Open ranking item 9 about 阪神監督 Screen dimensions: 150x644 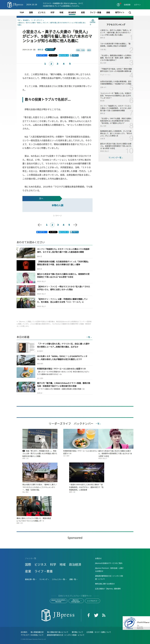tap(116, 135)
